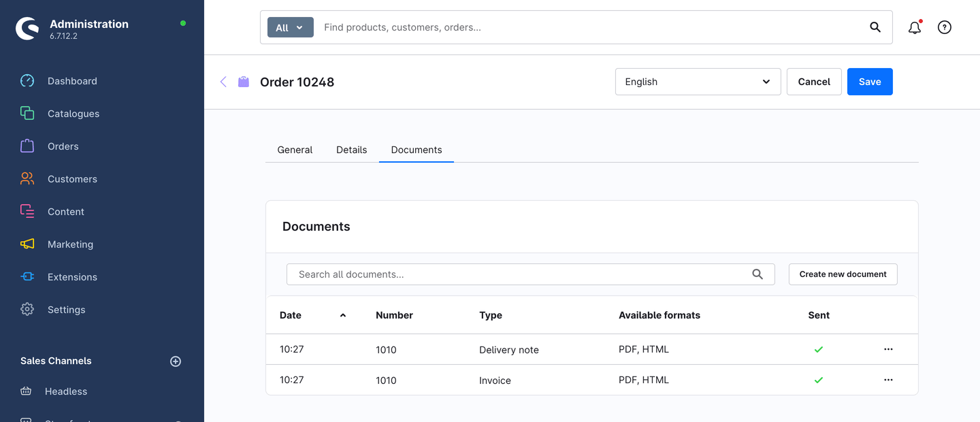Image resolution: width=980 pixels, height=422 pixels.
Task: Click the Available formats column header
Action: pos(659,315)
